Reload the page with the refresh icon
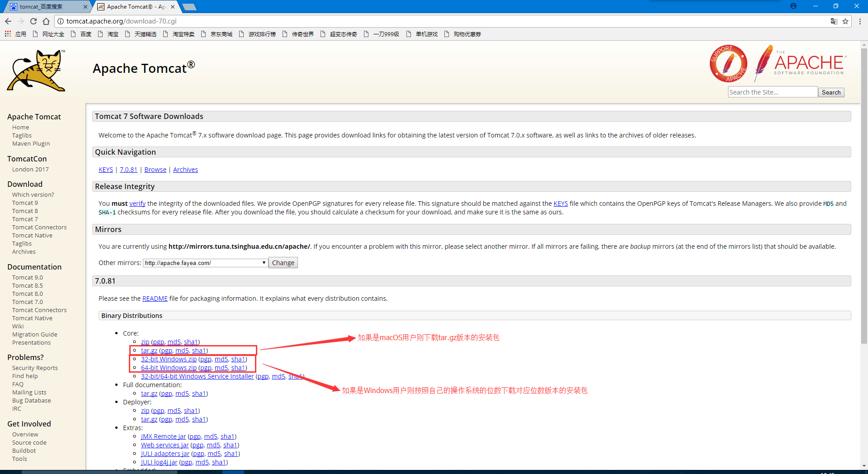Image resolution: width=868 pixels, height=474 pixels. pyautogui.click(x=33, y=21)
